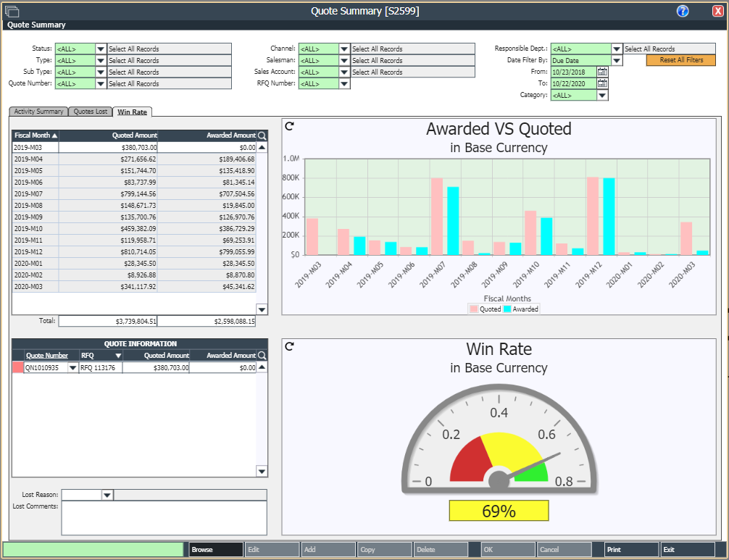
Task: Open search in the Quote Information grid
Action: (260, 355)
